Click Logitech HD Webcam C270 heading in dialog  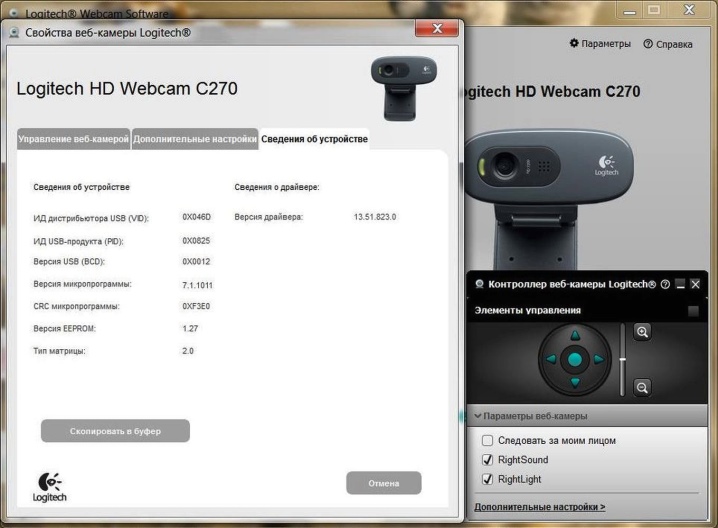coord(127,88)
